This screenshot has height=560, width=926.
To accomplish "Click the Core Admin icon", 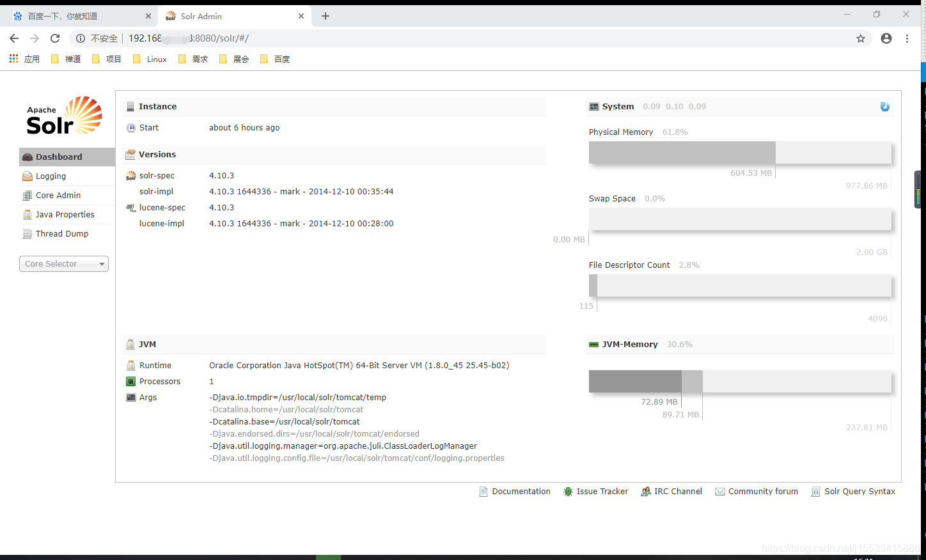I will pos(27,196).
